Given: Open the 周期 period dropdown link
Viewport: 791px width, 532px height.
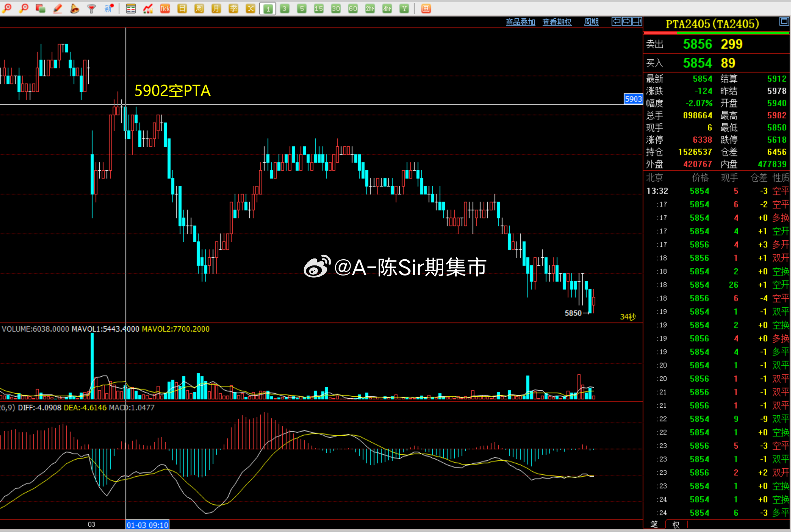Looking at the screenshot, I should 591,22.
